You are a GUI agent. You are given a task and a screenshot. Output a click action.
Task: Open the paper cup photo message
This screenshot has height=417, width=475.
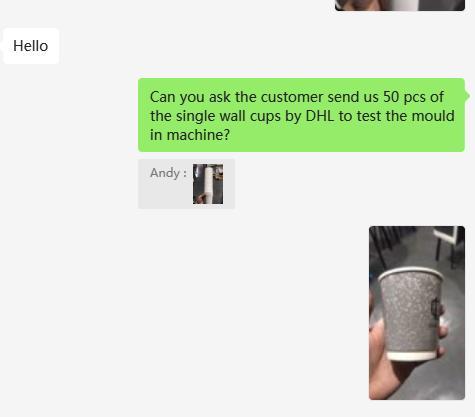pos(417,313)
